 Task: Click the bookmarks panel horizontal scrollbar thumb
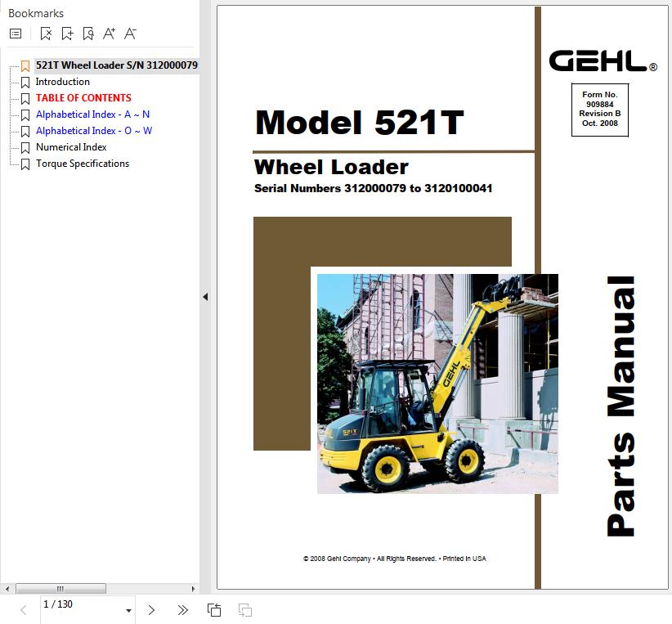coord(60,589)
